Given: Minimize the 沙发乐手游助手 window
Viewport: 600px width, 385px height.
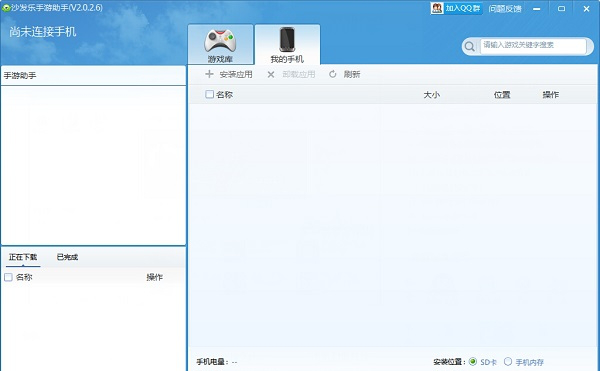Looking at the screenshot, I should click(536, 8).
